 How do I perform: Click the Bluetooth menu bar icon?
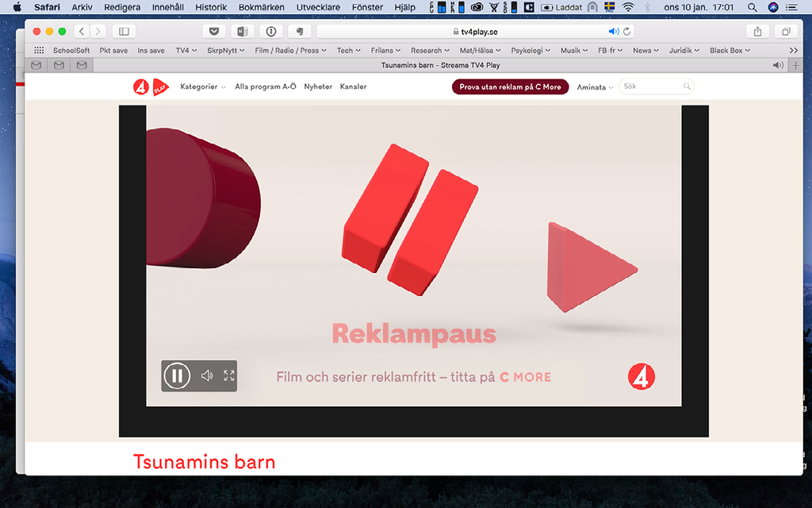[647, 7]
